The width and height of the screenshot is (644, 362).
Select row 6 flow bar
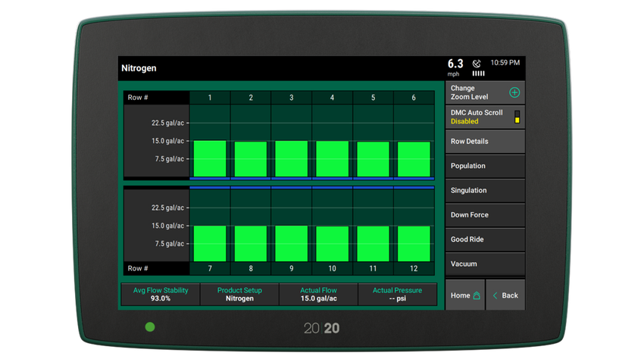click(414, 159)
